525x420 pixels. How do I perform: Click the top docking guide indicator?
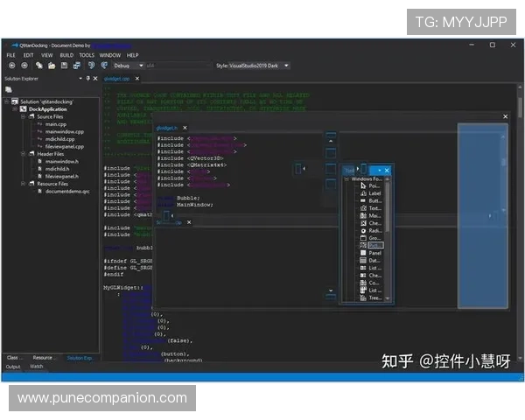[331, 138]
